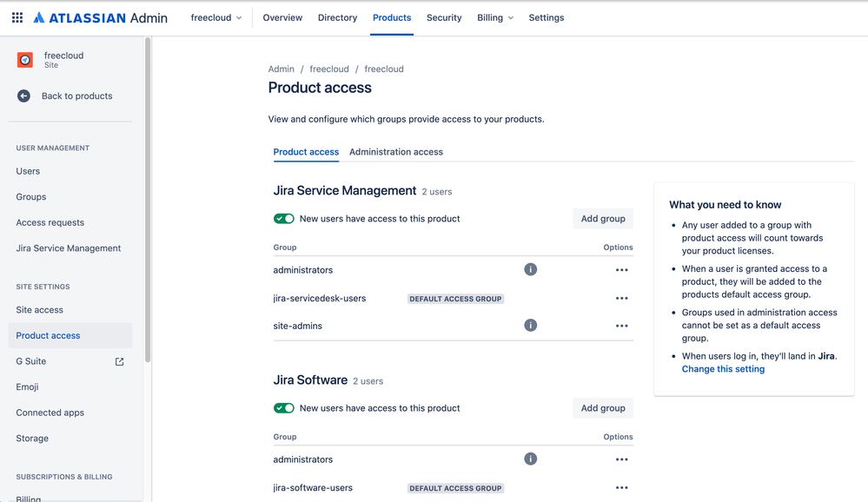Image resolution: width=868 pixels, height=502 pixels.
Task: Click jira-servicedesk-users group name
Action: (320, 298)
